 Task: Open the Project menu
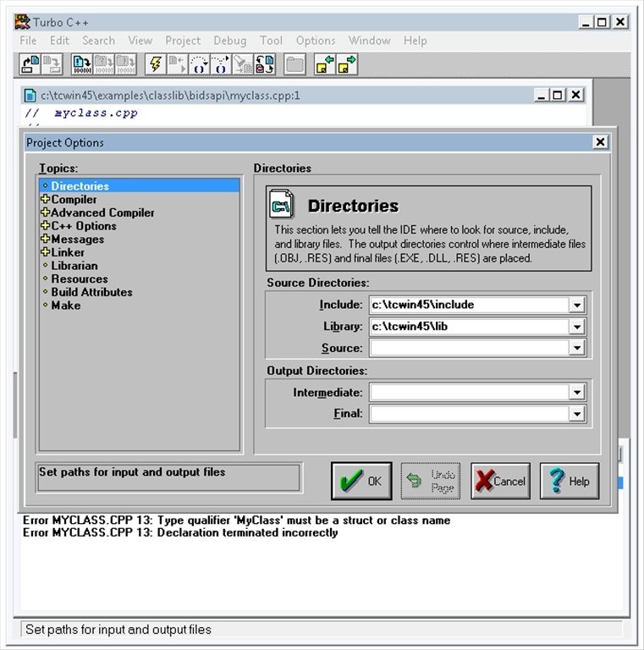coord(183,41)
